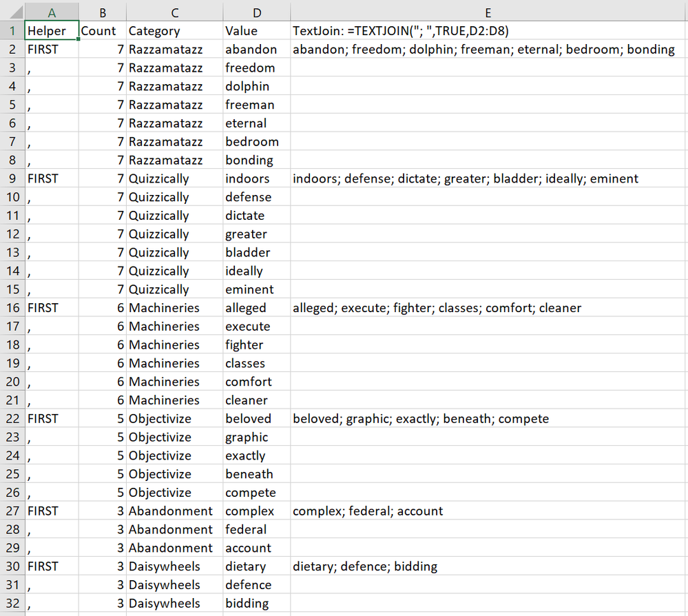Click the 'beloved' value cell

(257, 418)
